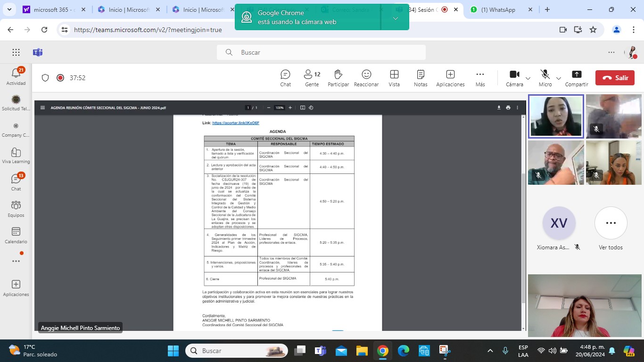Open meeting Notas
Viewport: 644px width, 362px height.
421,78
